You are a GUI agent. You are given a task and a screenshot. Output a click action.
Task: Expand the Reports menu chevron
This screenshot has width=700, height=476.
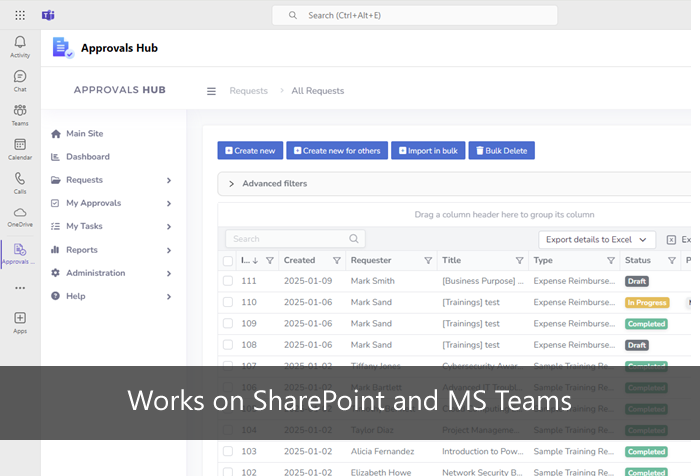pos(169,251)
